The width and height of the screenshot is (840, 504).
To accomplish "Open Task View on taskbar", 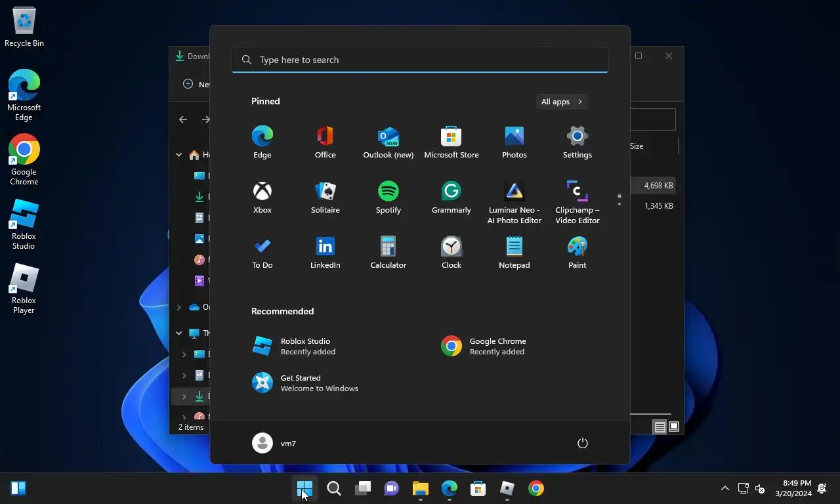I will pos(362,488).
